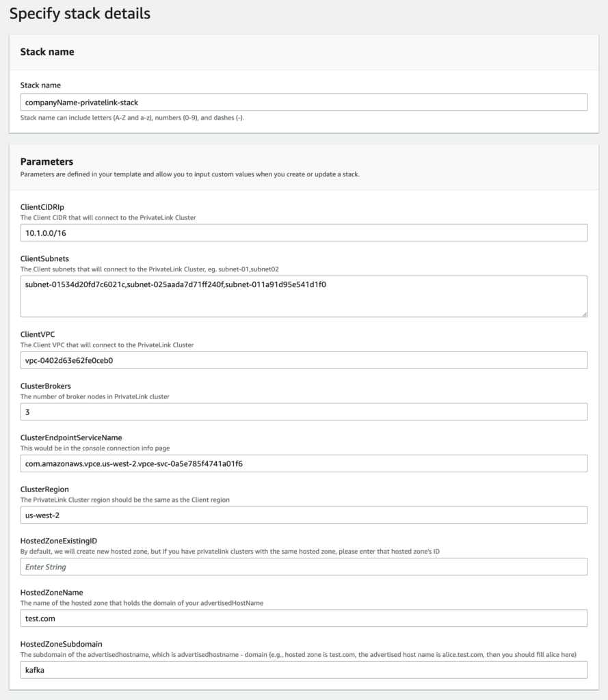Focus the ClientCIDRIp input showing 10.1.0.0/16

(304, 233)
